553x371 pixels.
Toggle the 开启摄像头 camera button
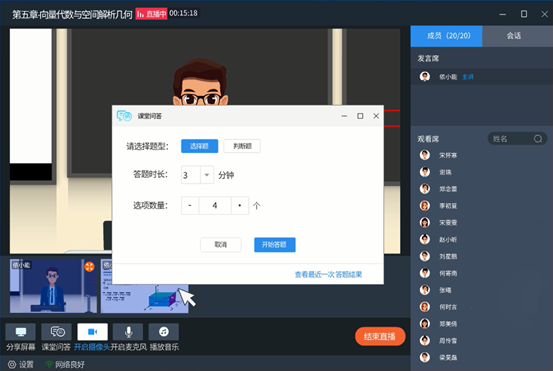92,332
